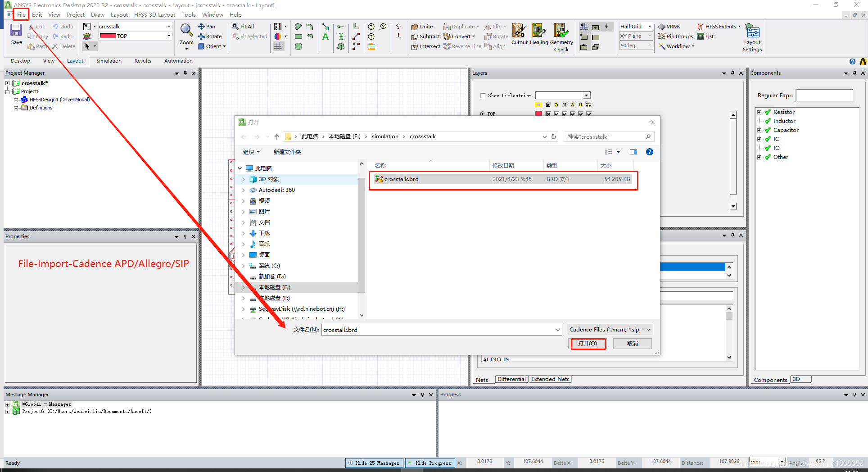
Task: Click the Hide Progress button
Action: 429,463
